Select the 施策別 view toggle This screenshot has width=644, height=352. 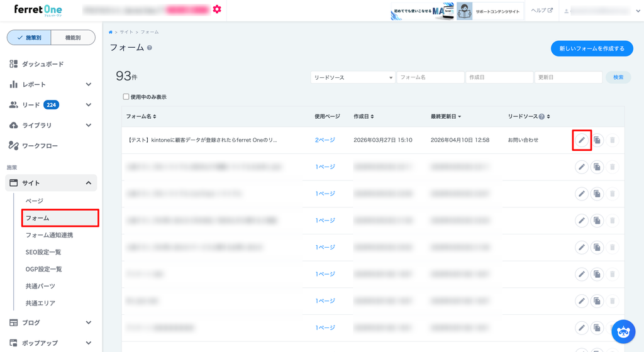[x=29, y=38]
